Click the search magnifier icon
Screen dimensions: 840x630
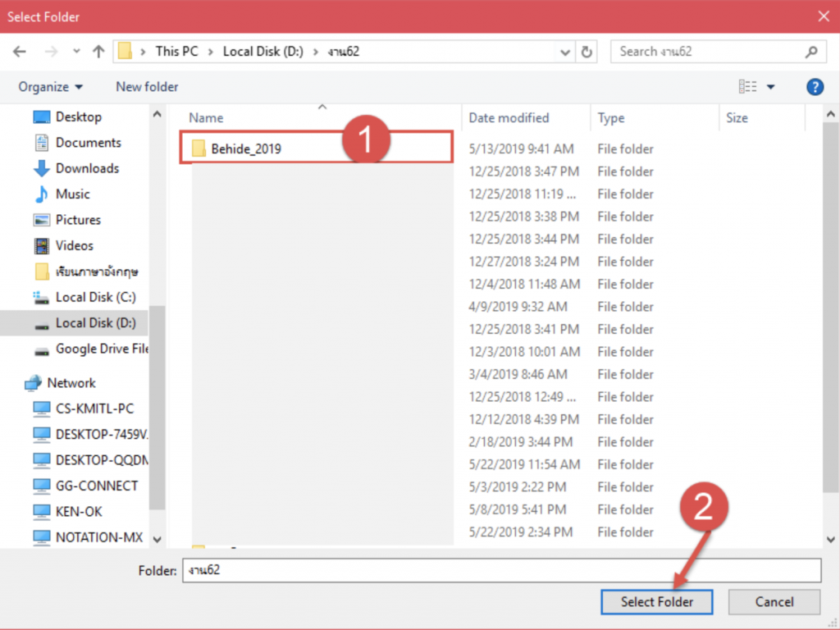[811, 52]
